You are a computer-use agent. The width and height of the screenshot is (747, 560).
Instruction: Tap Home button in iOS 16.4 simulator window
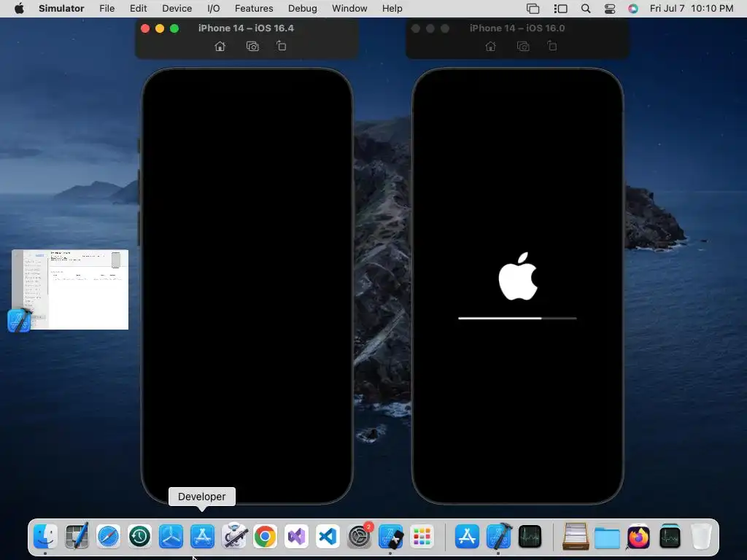point(220,46)
